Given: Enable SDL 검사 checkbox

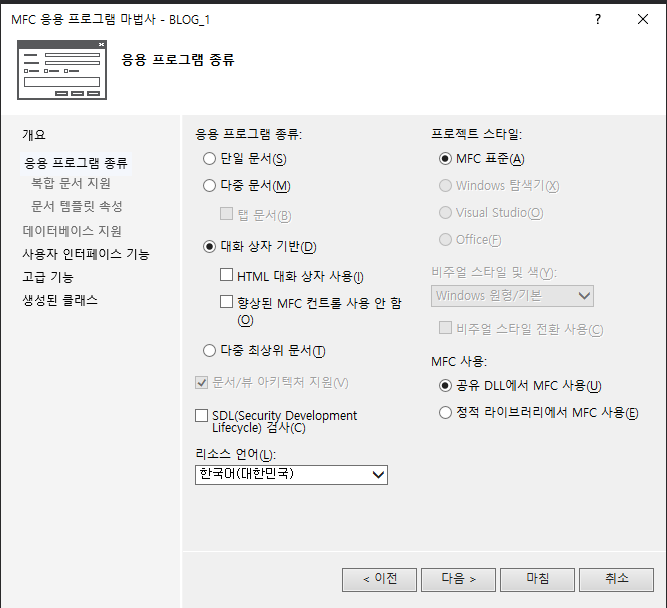Looking at the screenshot, I should click(201, 415).
